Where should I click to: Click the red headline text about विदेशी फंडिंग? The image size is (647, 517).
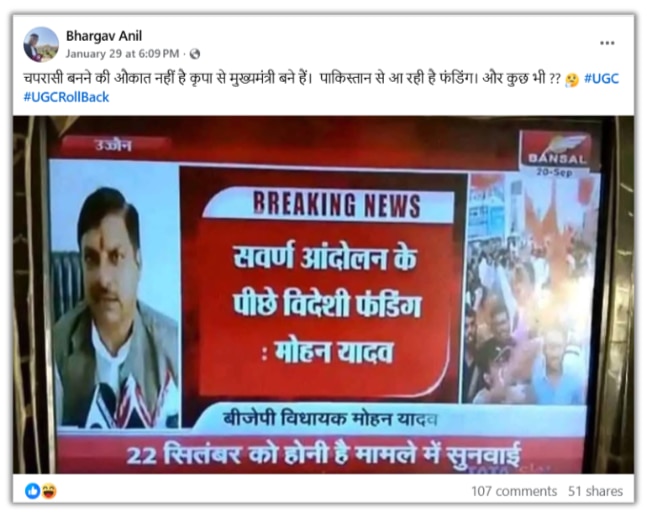(326, 305)
